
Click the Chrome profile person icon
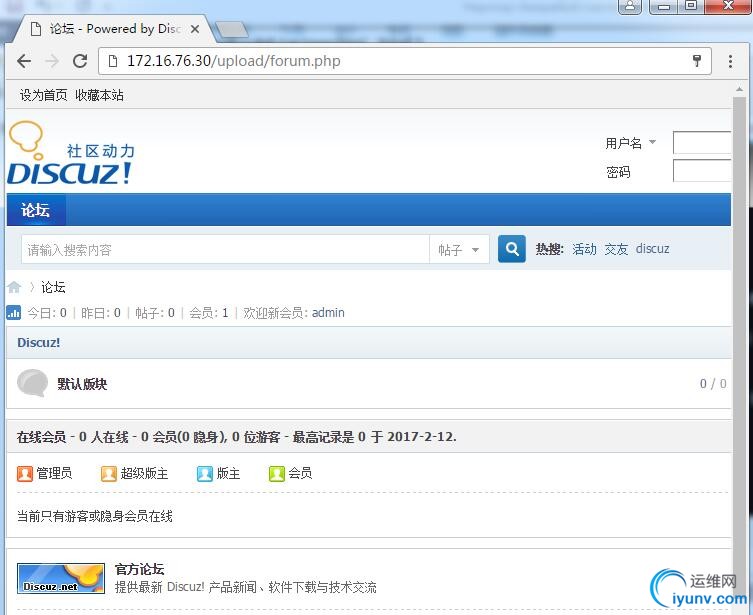(x=630, y=6)
